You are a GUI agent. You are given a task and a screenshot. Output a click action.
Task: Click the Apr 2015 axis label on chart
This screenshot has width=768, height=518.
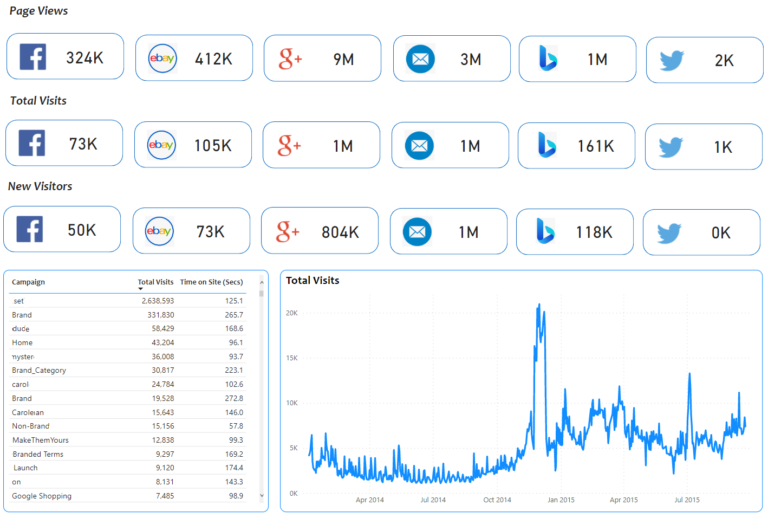624,500
